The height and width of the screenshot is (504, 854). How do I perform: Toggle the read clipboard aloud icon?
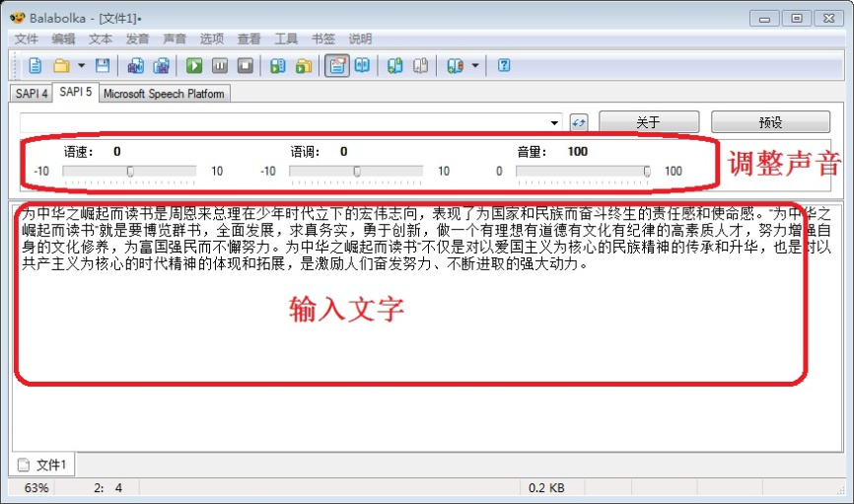tap(337, 66)
